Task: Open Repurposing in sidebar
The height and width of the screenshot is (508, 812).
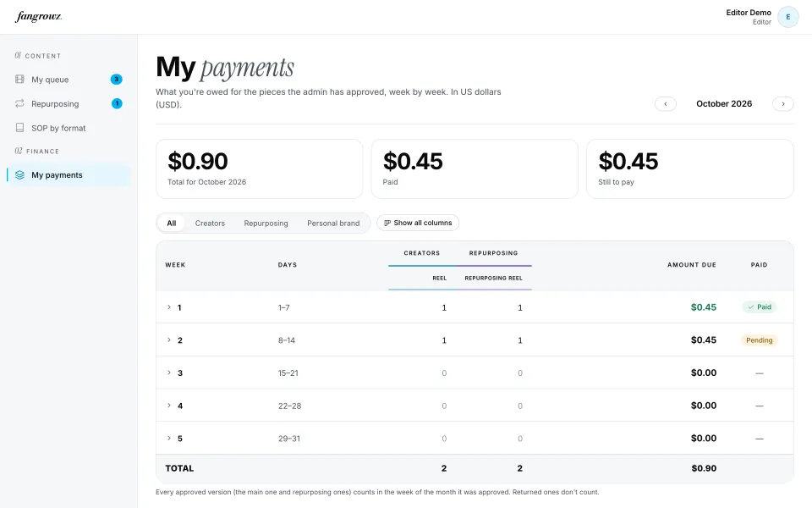Action: click(69, 103)
